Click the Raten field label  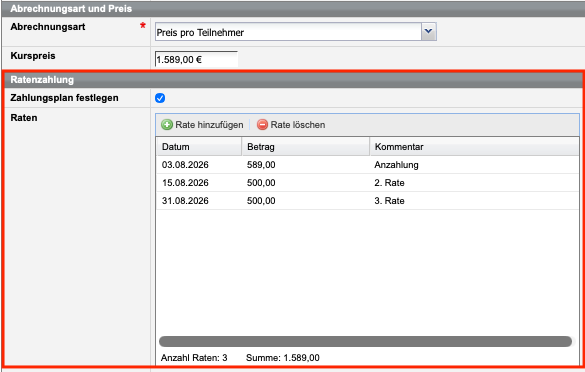(x=24, y=118)
